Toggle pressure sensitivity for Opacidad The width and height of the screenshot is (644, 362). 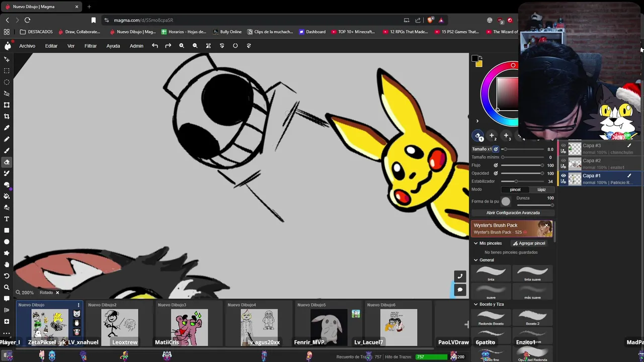[496, 173]
